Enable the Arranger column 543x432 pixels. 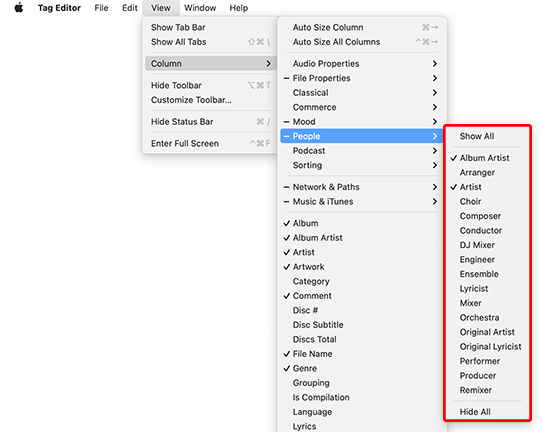488,173
